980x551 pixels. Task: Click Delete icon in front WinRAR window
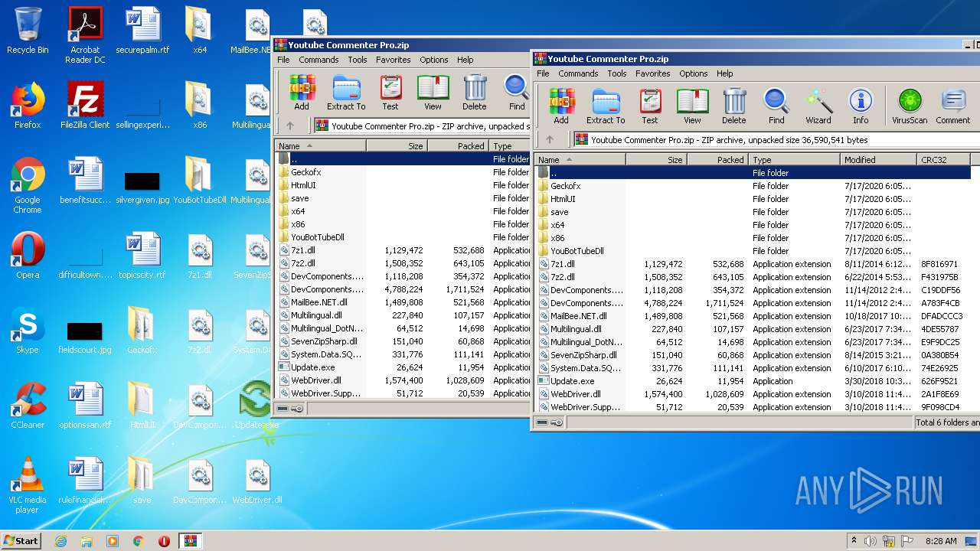tap(733, 106)
